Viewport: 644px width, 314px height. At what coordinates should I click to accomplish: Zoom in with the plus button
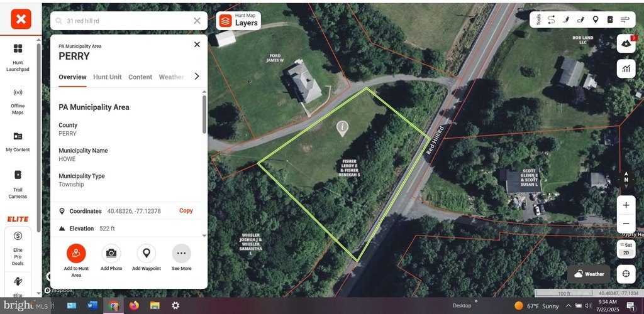pos(626,205)
